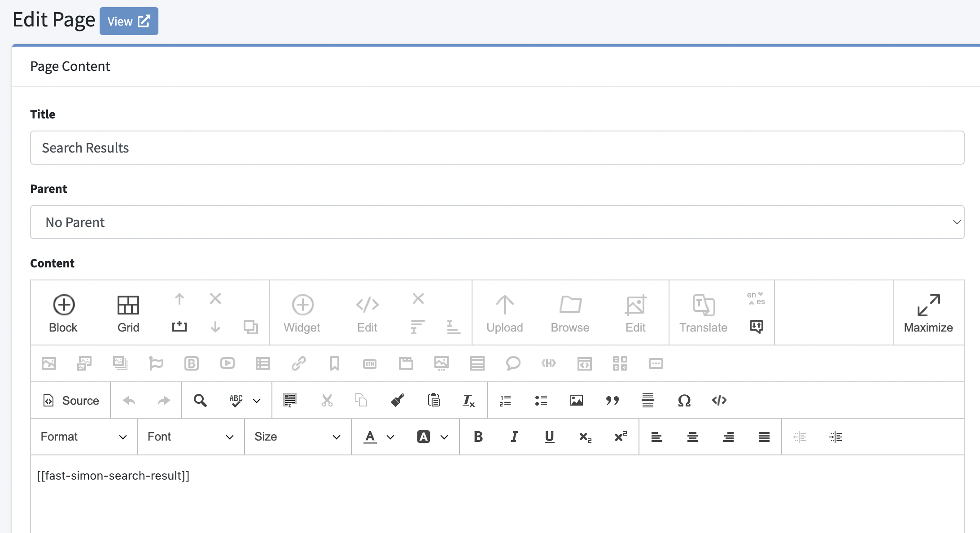Open Source code view
This screenshot has height=533, width=980.
coord(71,400)
